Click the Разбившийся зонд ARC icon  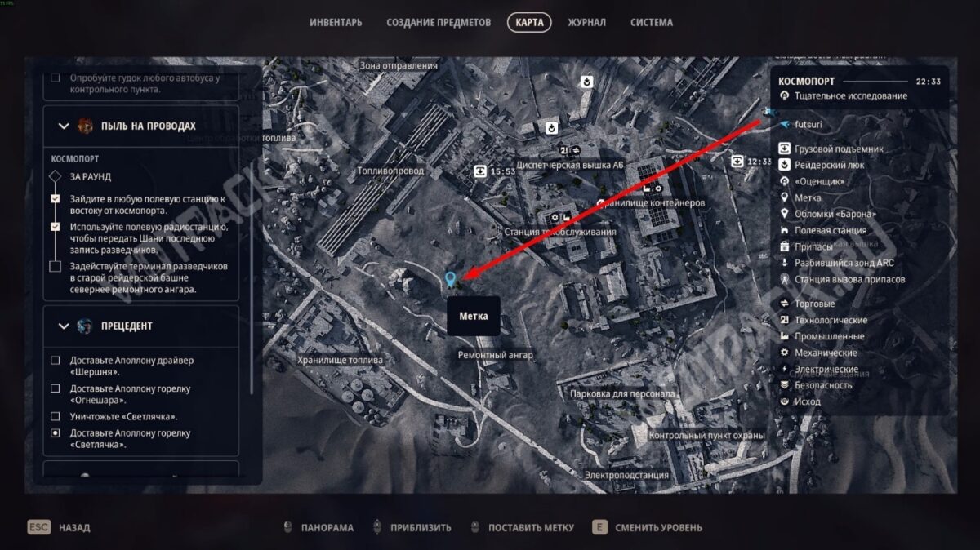(785, 263)
